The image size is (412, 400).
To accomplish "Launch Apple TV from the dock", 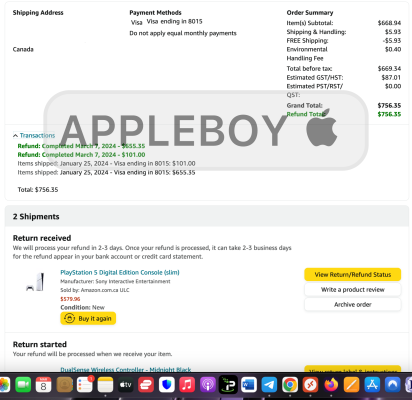I will 126,385.
